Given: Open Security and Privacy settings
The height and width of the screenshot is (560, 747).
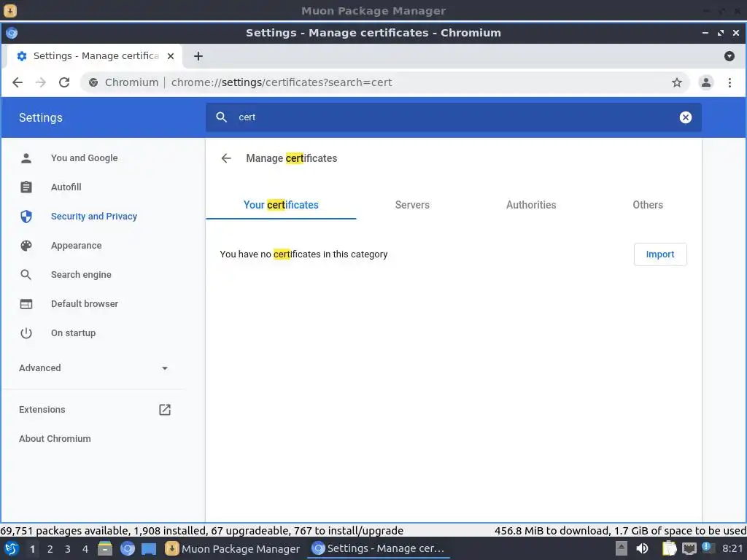Looking at the screenshot, I should [94, 216].
